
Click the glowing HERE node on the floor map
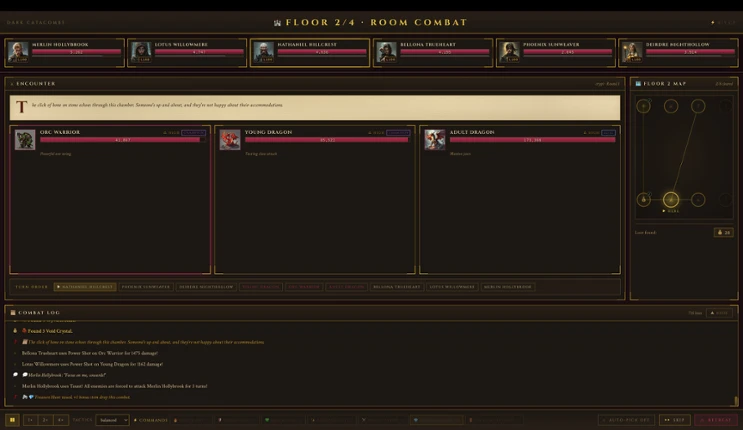coord(671,200)
